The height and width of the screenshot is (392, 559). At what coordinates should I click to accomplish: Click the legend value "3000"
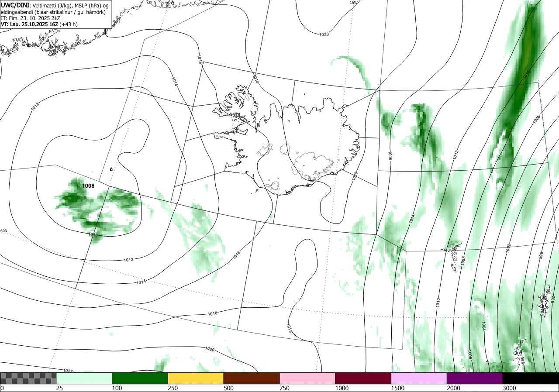[510, 388]
